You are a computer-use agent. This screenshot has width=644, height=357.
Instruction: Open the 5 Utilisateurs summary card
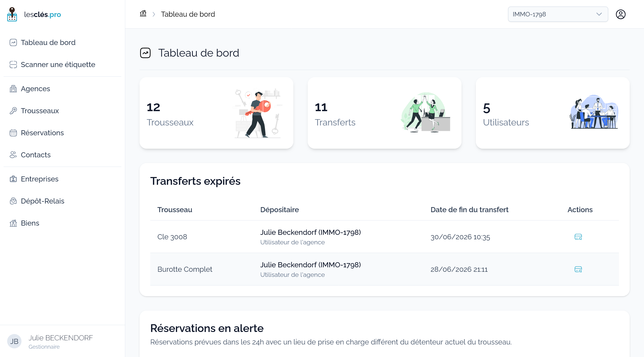click(553, 113)
